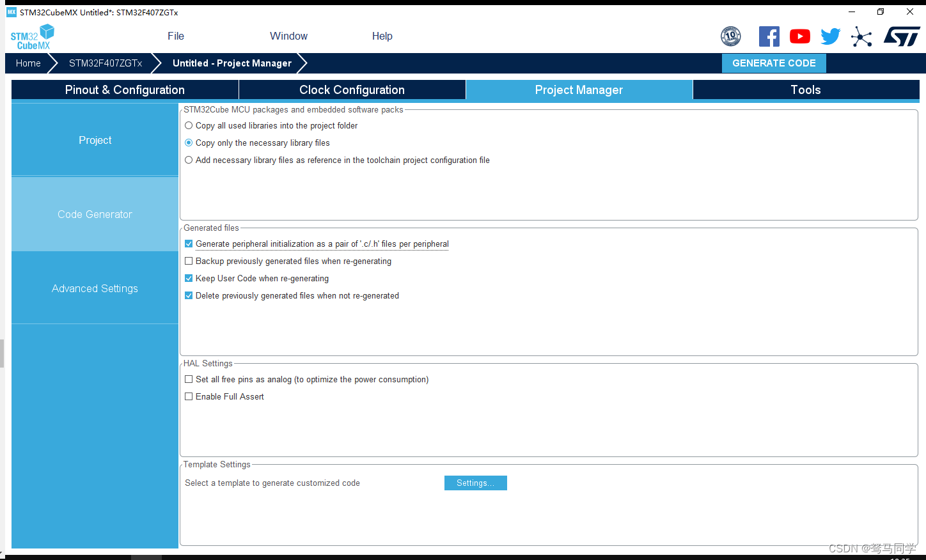Click the MX app icon in title bar
The image size is (926, 560).
[12, 12]
